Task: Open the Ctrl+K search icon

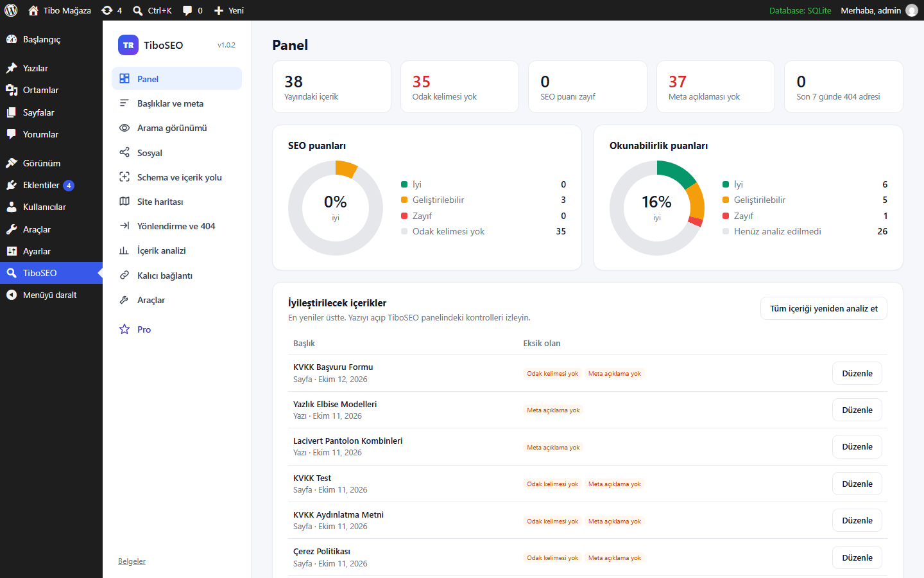Action: click(152, 10)
